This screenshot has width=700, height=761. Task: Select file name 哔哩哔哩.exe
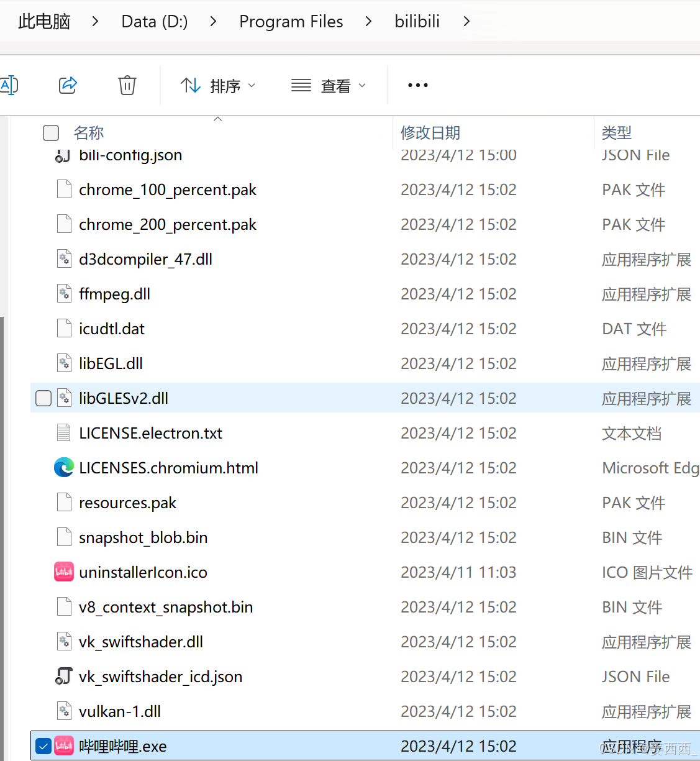point(123,746)
